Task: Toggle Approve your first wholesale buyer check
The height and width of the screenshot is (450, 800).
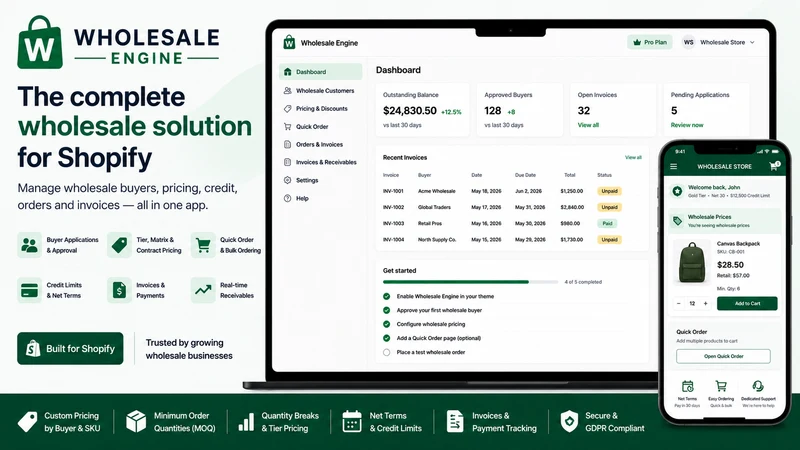Action: (387, 310)
